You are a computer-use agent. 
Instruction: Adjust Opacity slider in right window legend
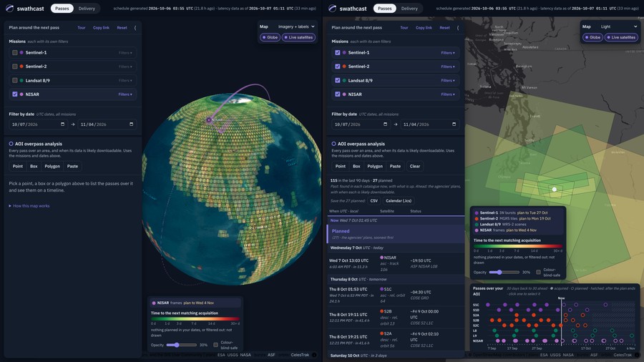click(504, 272)
